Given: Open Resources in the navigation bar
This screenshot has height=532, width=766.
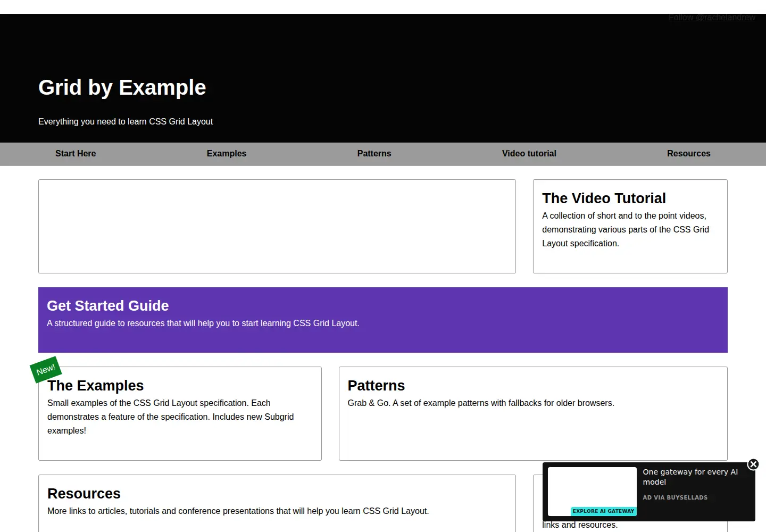Looking at the screenshot, I should 689,153.
